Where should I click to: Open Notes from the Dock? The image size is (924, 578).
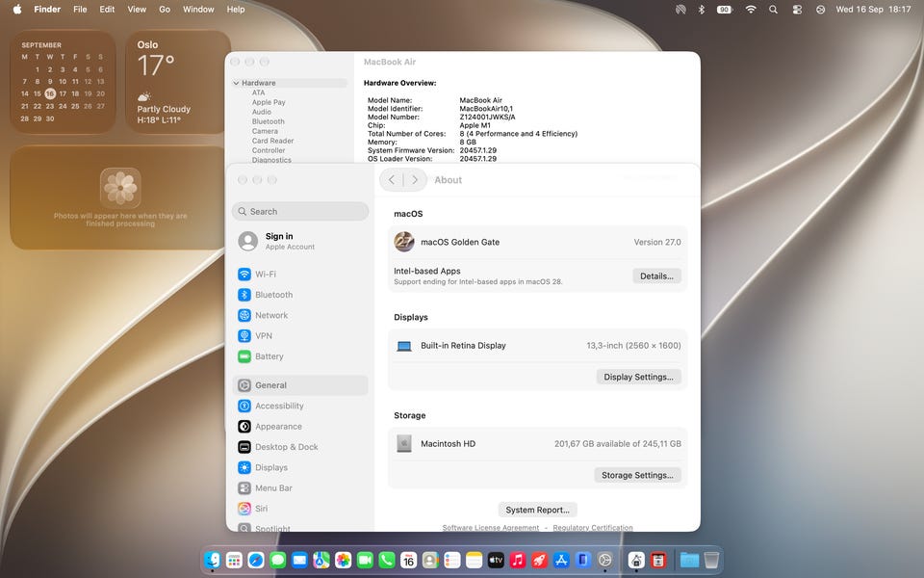click(474, 559)
